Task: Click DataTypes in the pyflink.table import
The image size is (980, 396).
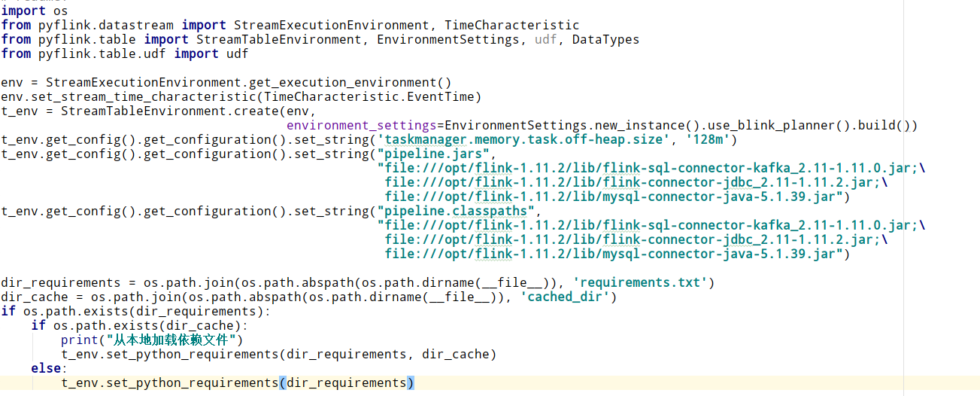Action: click(x=605, y=39)
